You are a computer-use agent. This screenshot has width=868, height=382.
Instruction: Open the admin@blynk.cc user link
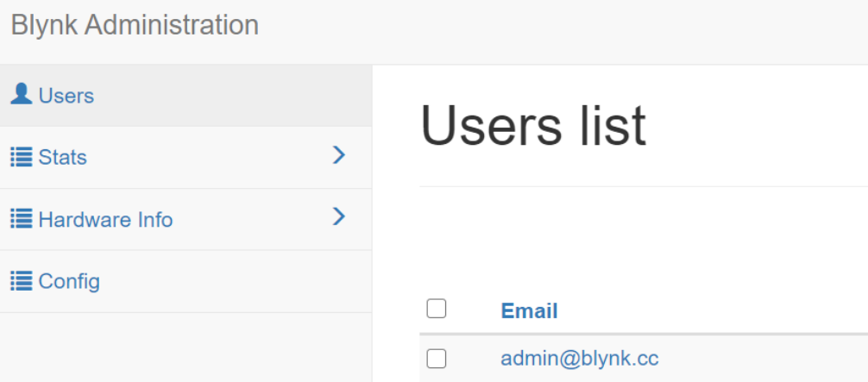click(x=580, y=358)
